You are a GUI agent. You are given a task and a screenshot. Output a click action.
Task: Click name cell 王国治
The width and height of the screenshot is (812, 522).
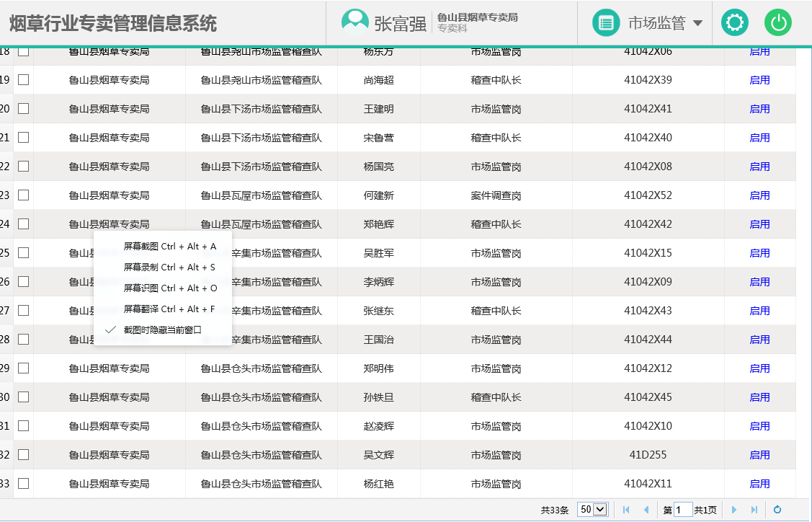click(378, 340)
